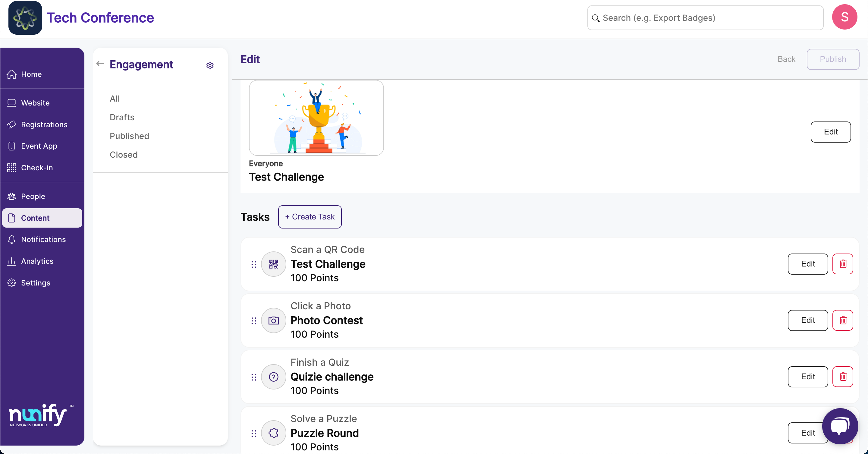Click the back arrow beside Engagement
Image resolution: width=868 pixels, height=454 pixels.
coord(100,64)
